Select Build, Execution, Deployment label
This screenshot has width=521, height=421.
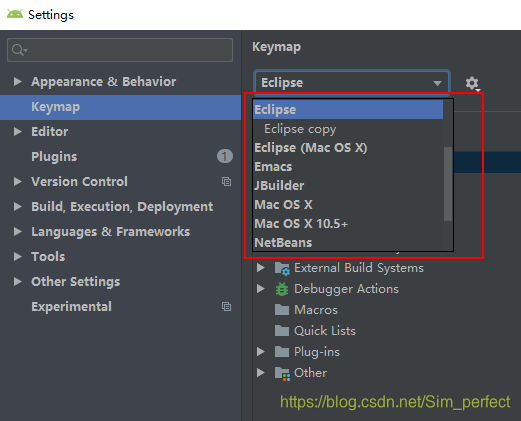click(x=122, y=207)
